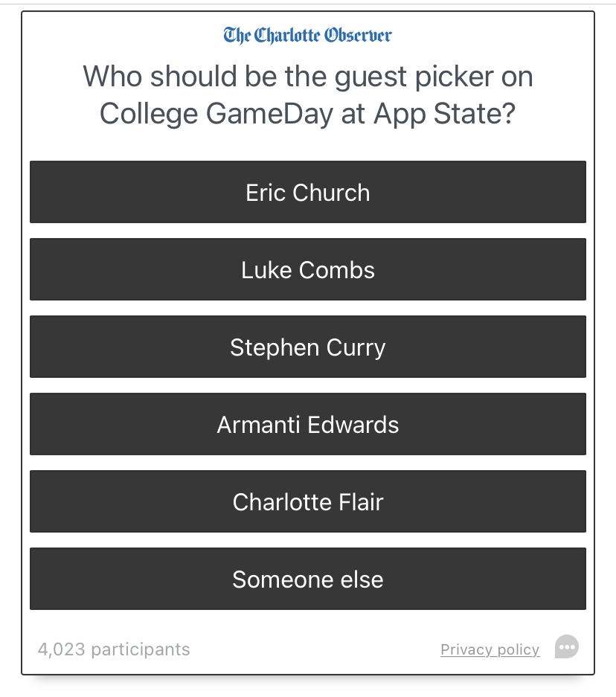The height and width of the screenshot is (697, 616).
Task: Click the speech bubble comment icon
Action: point(567,647)
